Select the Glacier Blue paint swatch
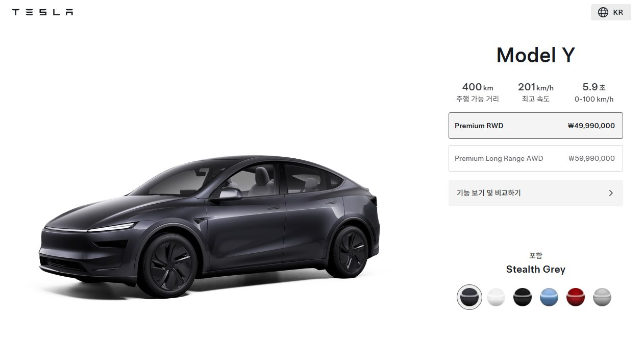This screenshot has width=644, height=338. 549,297
